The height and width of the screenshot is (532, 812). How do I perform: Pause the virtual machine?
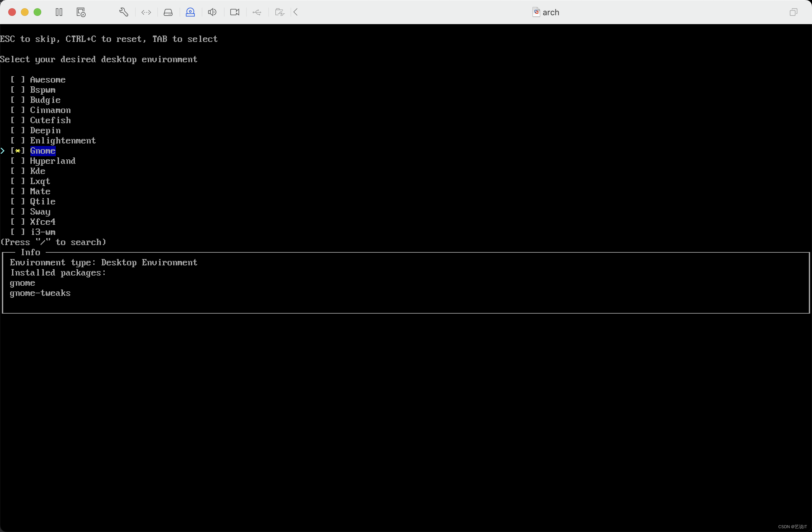click(x=59, y=12)
